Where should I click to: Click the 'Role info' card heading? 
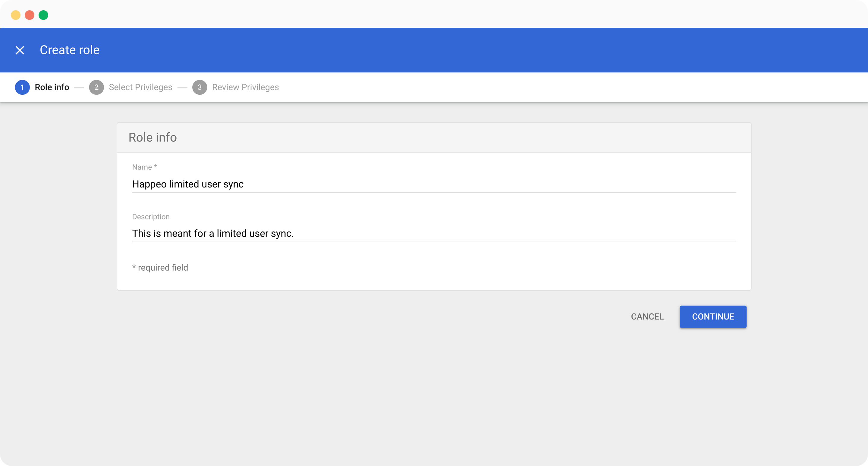[153, 137]
